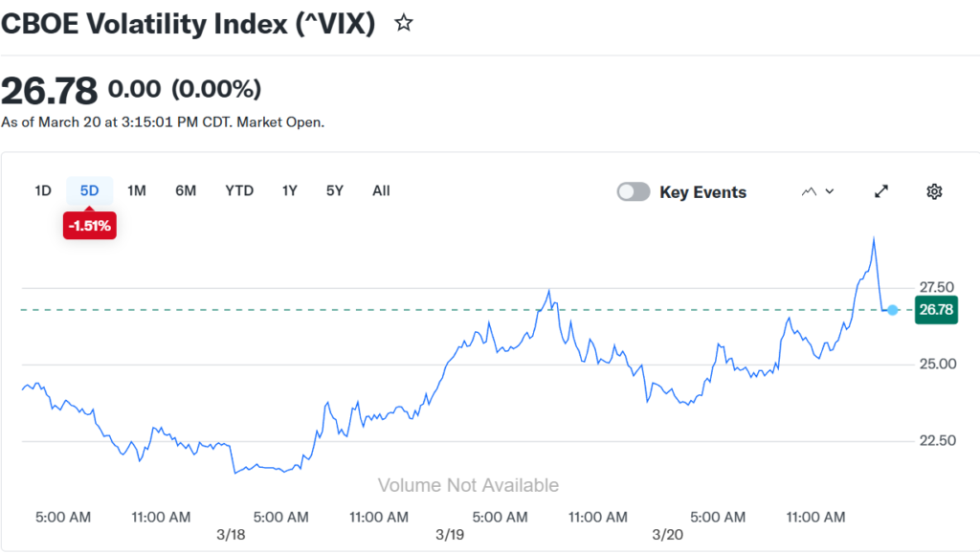
Task: Add VIX to watchlist with star icon
Action: pyautogui.click(x=404, y=23)
